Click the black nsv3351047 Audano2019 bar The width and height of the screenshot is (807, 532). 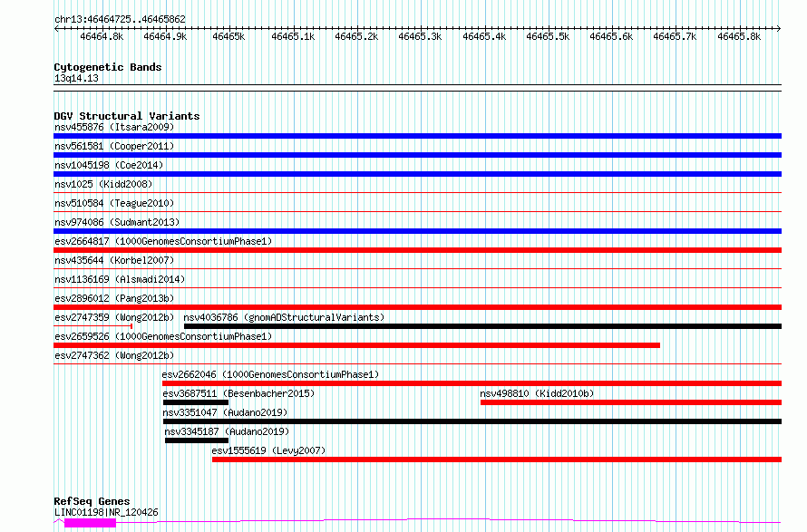click(472, 421)
